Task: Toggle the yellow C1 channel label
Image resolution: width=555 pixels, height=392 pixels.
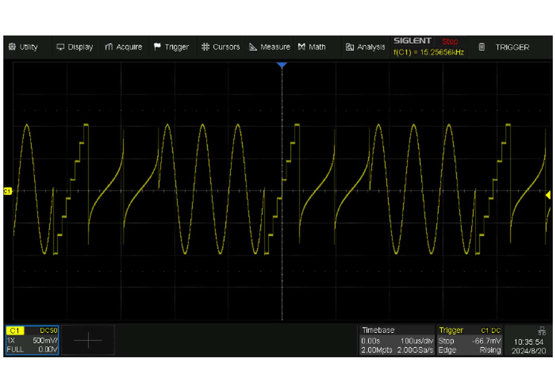Action: click(x=15, y=331)
